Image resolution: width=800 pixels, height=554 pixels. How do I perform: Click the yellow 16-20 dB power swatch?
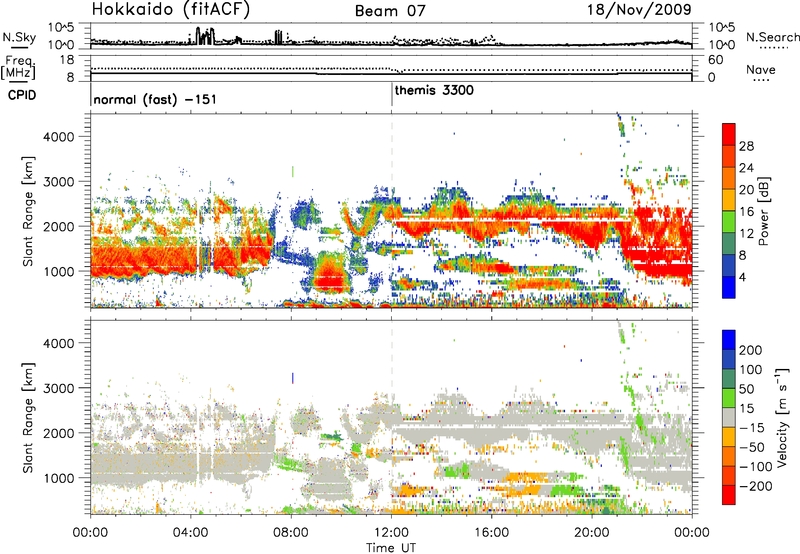pyautogui.click(x=729, y=200)
